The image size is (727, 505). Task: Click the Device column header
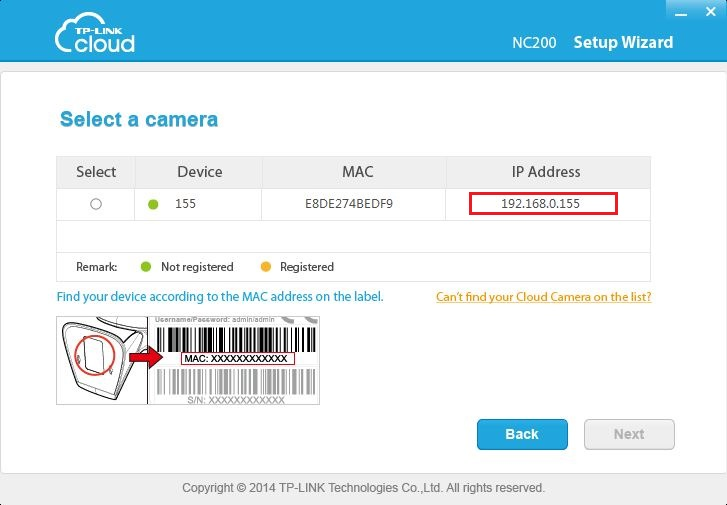click(x=199, y=172)
